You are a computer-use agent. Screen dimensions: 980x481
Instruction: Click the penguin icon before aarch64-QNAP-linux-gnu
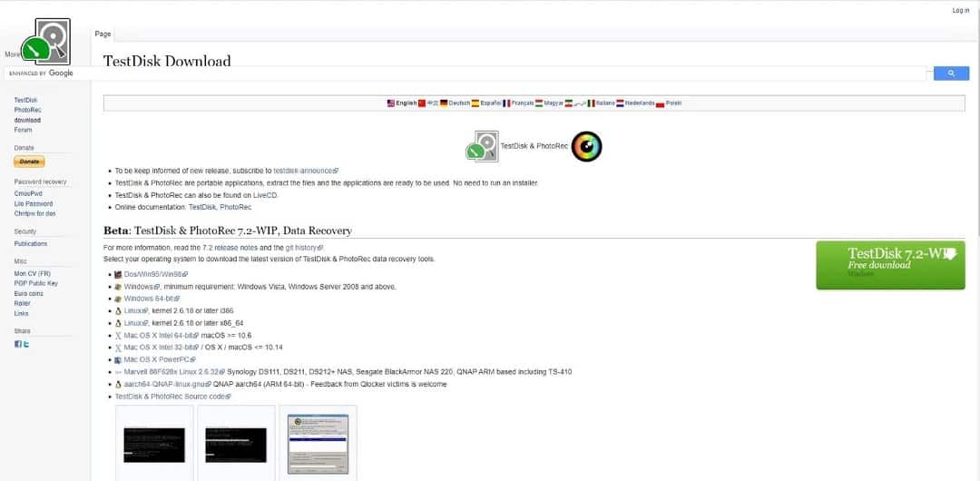118,384
